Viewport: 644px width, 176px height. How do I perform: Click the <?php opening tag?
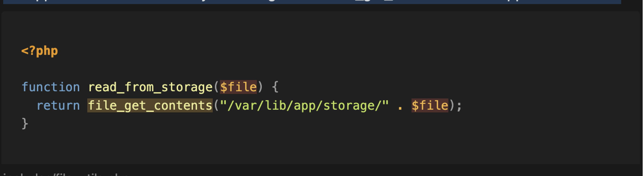(39, 51)
